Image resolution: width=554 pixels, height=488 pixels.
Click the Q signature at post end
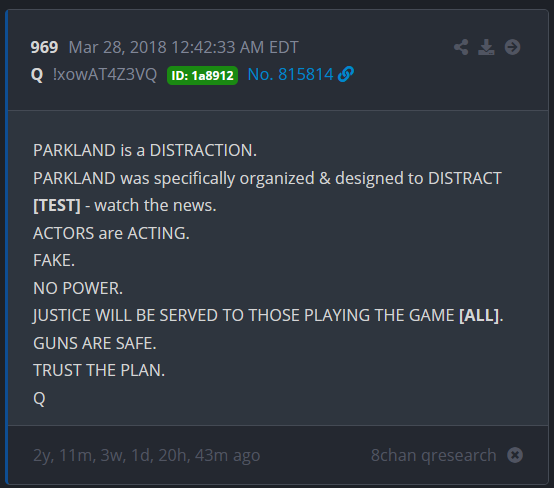(x=39, y=399)
